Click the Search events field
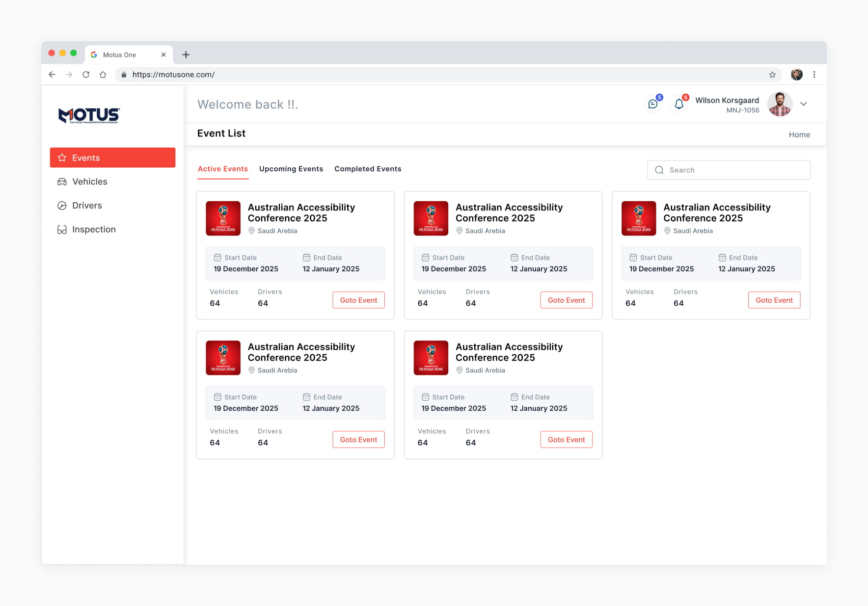The image size is (868, 606). (x=729, y=170)
